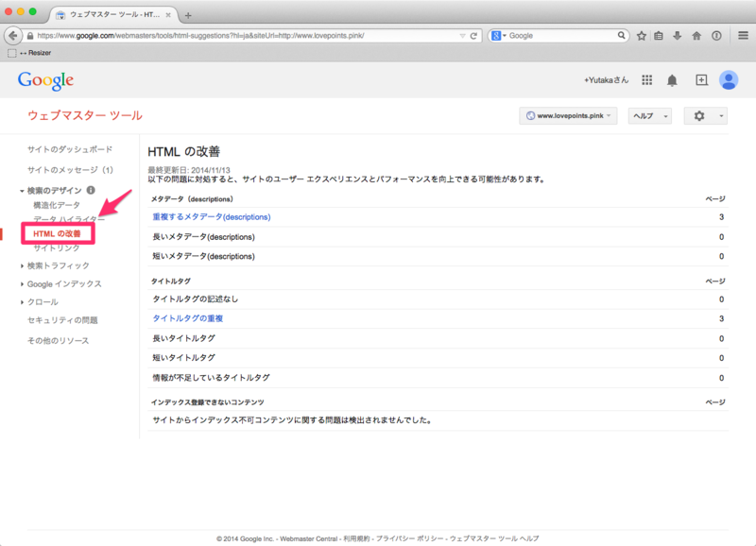Screen dimensions: 756x546
Task: Select HTML の改善 in sidebar
Action: pos(58,233)
